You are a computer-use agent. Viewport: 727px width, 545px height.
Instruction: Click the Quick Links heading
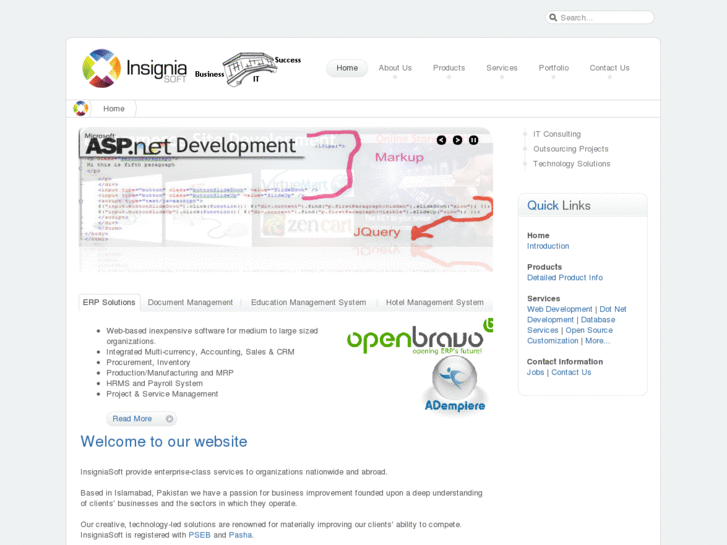click(x=559, y=205)
